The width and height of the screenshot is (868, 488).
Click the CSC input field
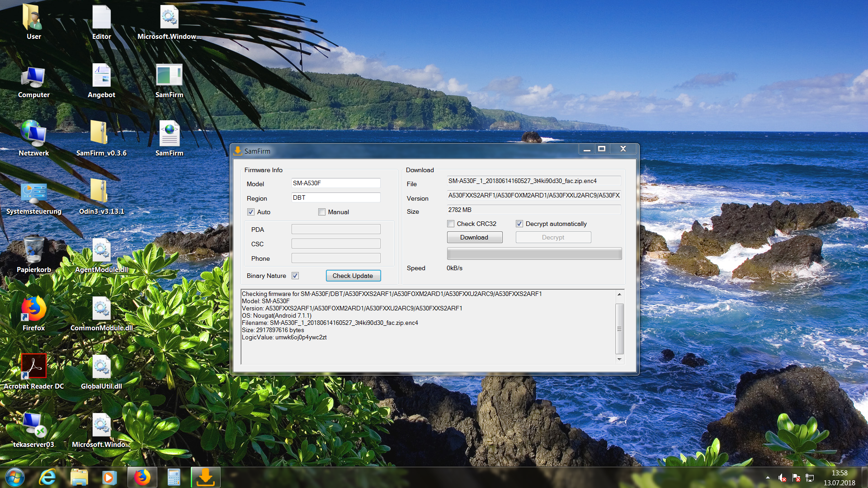[x=336, y=244]
